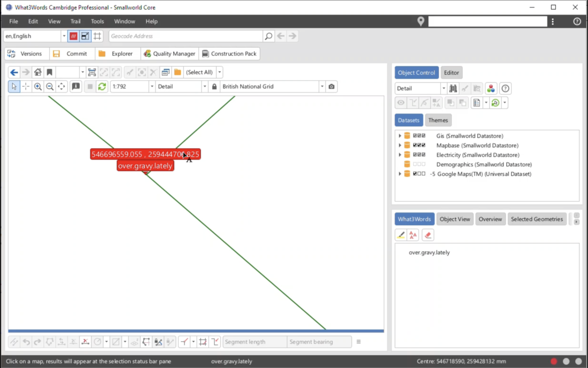
Task: Open the vertical three-dot menu
Action: pos(553,21)
